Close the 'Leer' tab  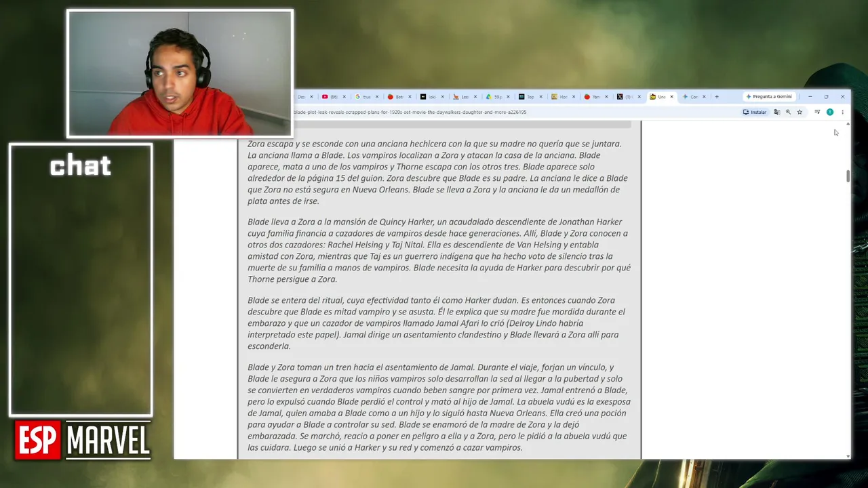[x=475, y=96]
